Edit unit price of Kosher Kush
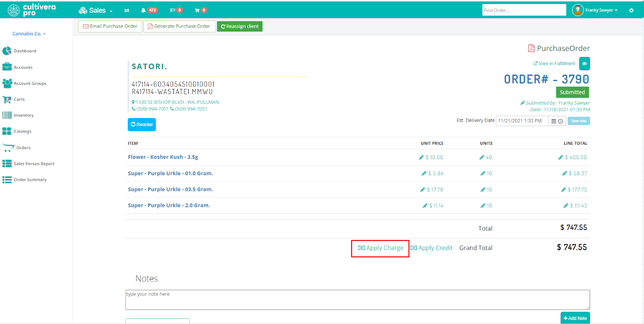The height and width of the screenshot is (324, 644). coord(421,158)
